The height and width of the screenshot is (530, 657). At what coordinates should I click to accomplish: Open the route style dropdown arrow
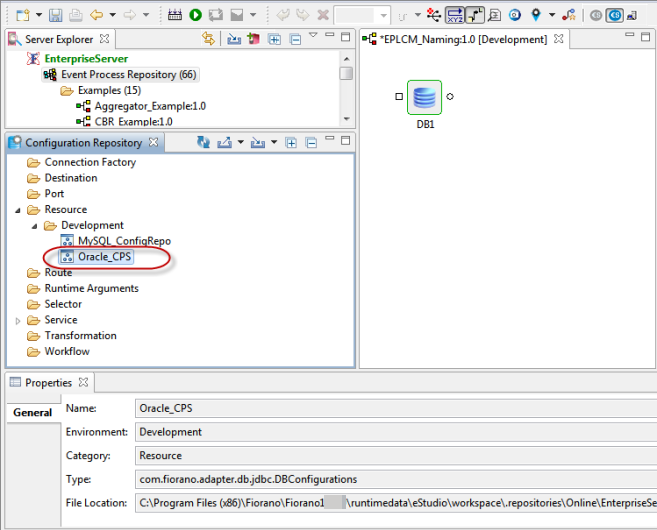click(x=418, y=16)
